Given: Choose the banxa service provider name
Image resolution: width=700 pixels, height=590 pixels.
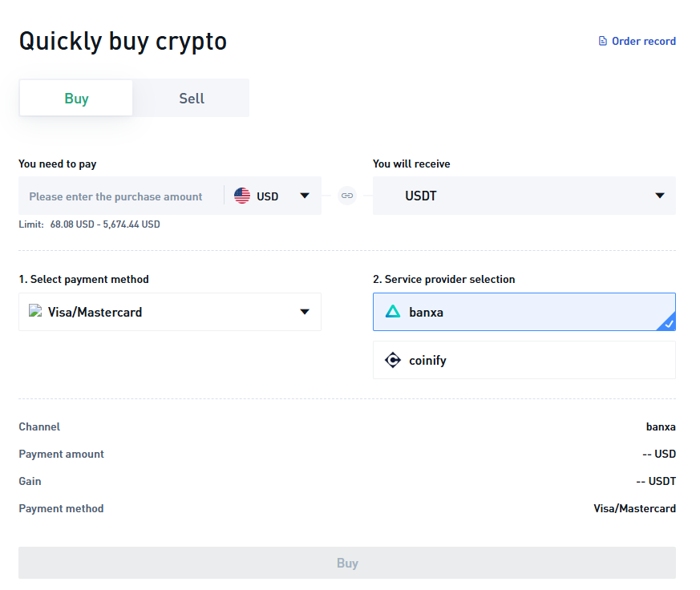Looking at the screenshot, I should (x=426, y=312).
